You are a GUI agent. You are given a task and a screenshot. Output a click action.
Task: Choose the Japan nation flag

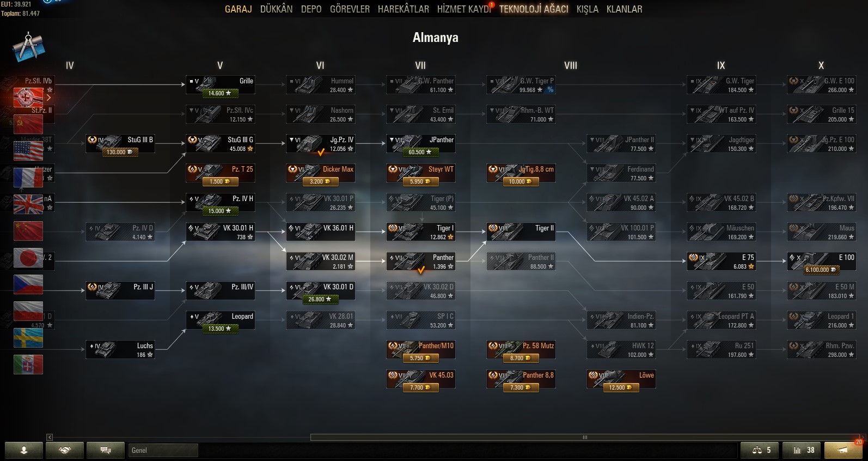point(28,258)
